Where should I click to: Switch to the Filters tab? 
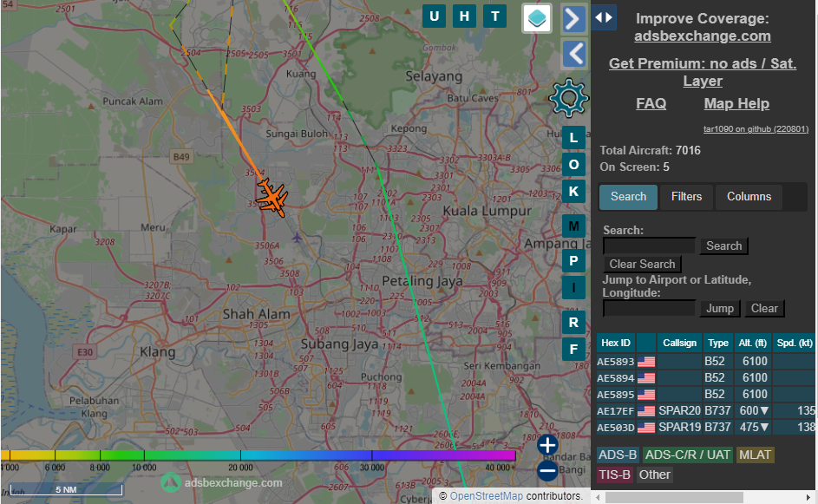click(x=686, y=197)
